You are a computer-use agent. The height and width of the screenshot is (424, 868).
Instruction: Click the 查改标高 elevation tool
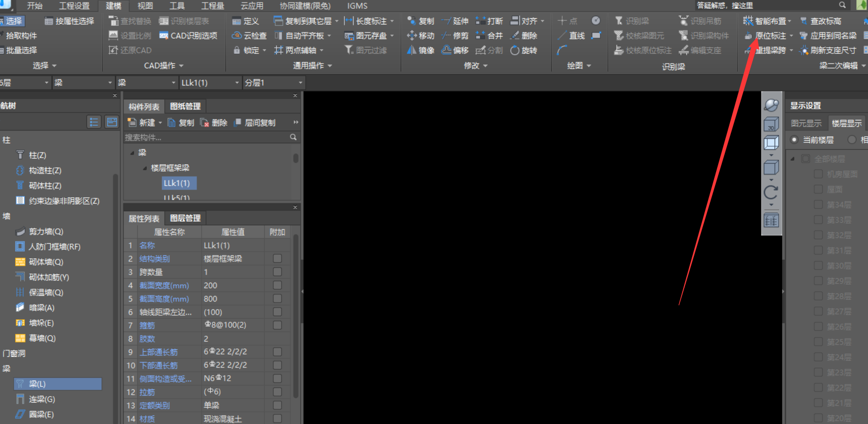coord(820,21)
